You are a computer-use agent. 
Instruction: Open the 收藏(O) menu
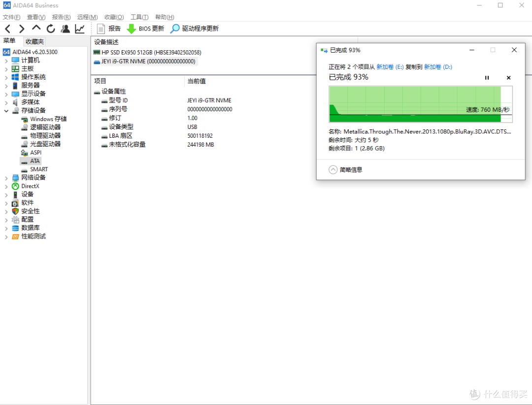pos(114,17)
